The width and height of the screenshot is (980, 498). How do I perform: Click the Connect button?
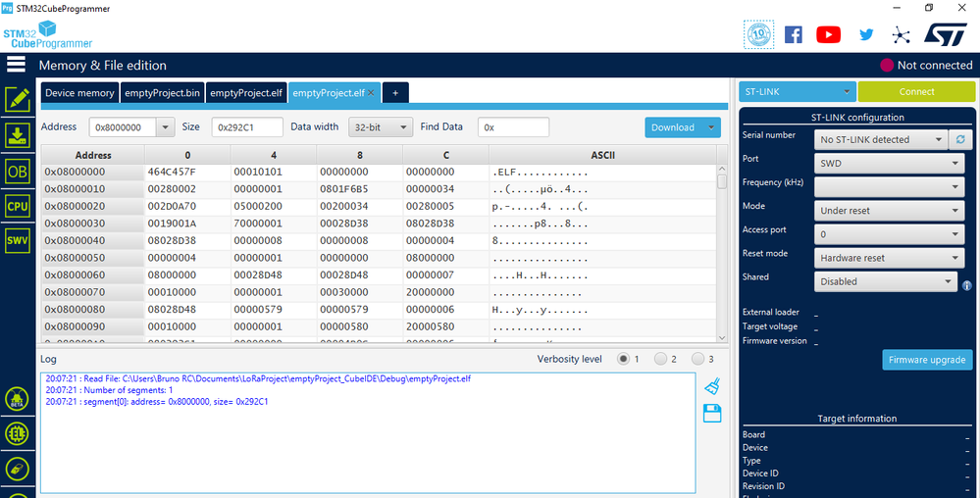coord(916,92)
